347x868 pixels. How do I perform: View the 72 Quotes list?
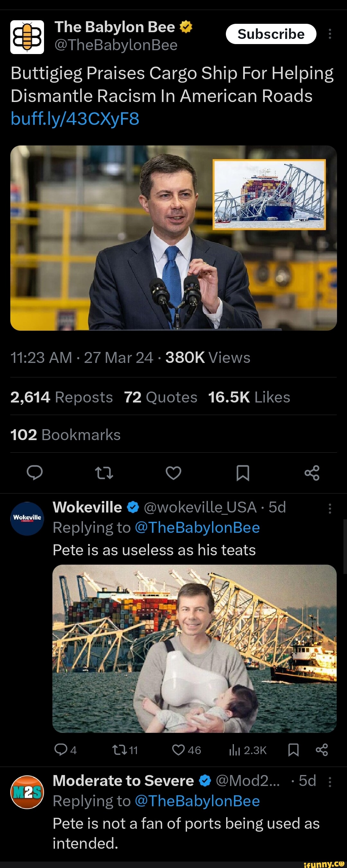160,397
